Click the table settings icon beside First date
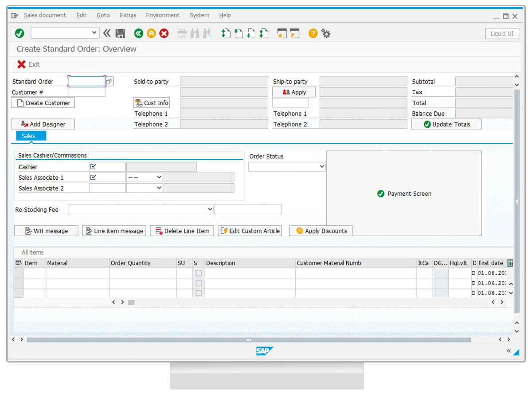Viewport: 532px width, 394px height. click(x=510, y=263)
